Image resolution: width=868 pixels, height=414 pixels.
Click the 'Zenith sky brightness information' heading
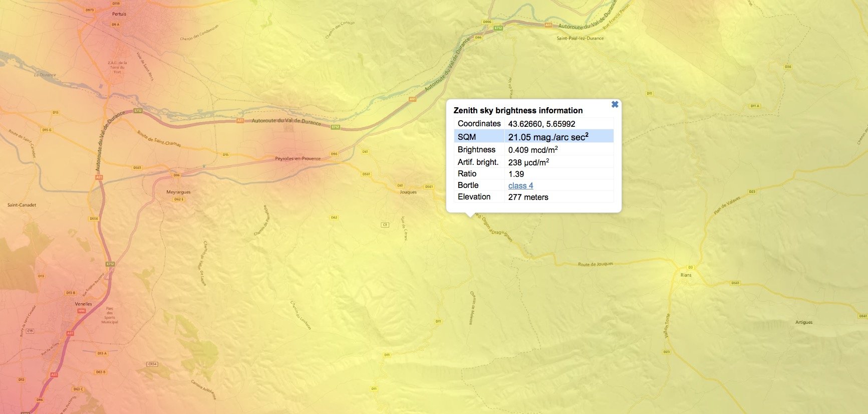[518, 110]
